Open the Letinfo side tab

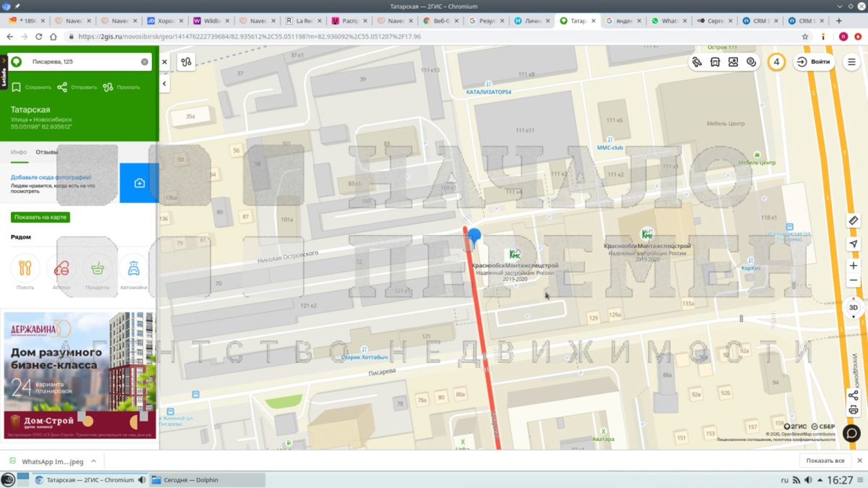[x=4, y=72]
